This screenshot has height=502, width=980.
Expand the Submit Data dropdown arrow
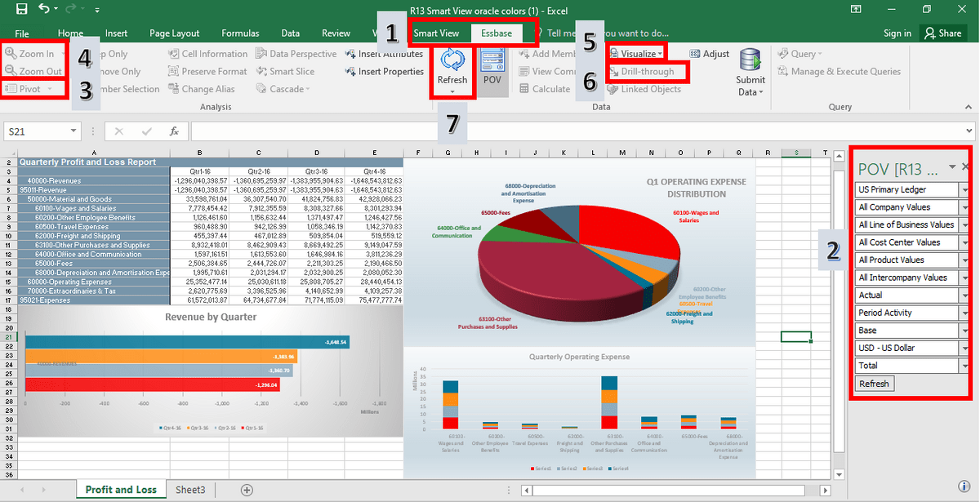coord(761,92)
